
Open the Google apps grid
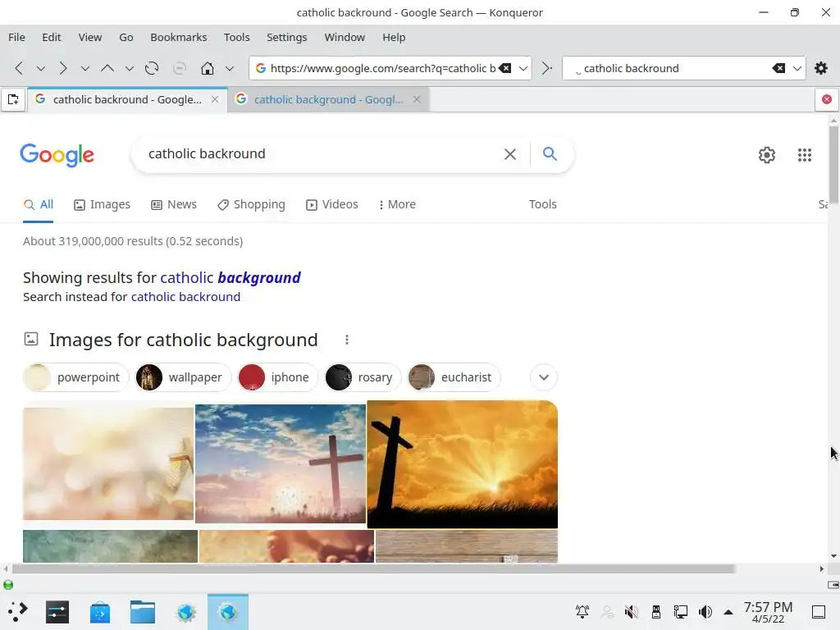[805, 155]
